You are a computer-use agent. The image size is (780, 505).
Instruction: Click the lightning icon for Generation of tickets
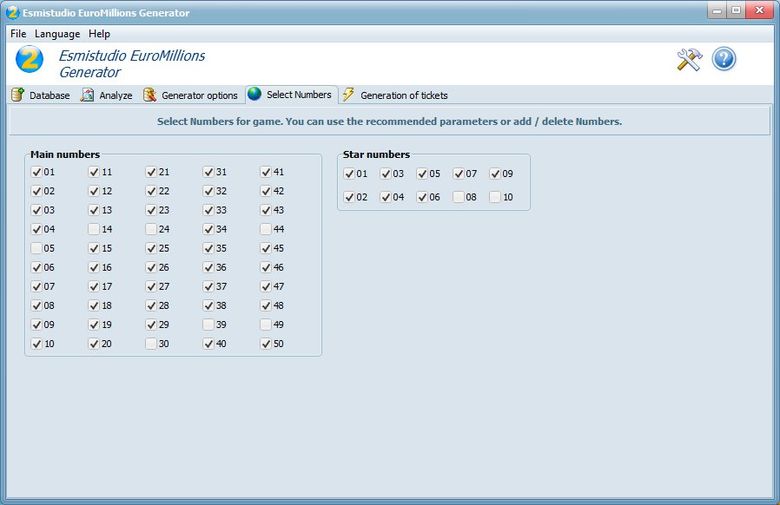tap(348, 94)
